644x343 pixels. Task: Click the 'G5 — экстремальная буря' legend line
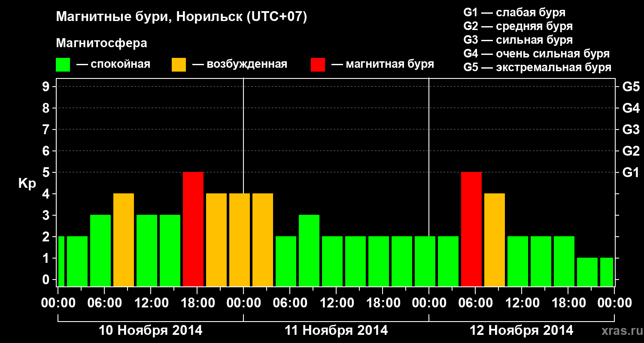click(x=538, y=67)
